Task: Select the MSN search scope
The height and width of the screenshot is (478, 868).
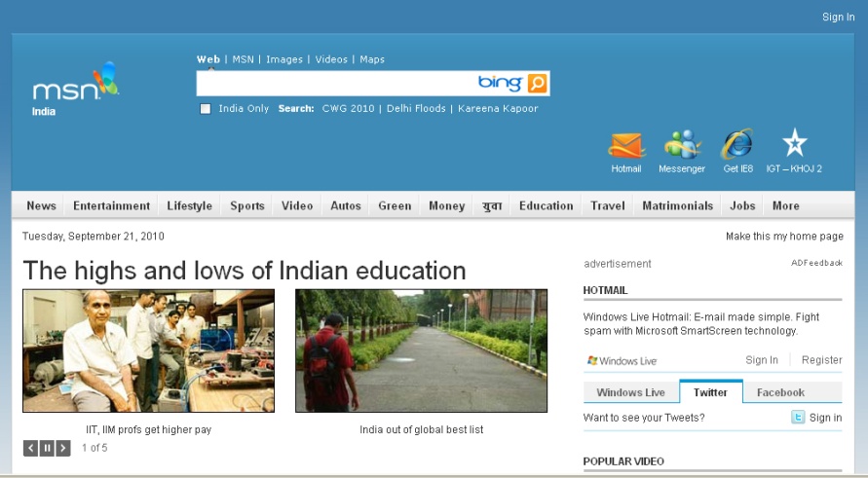Action: (x=243, y=59)
